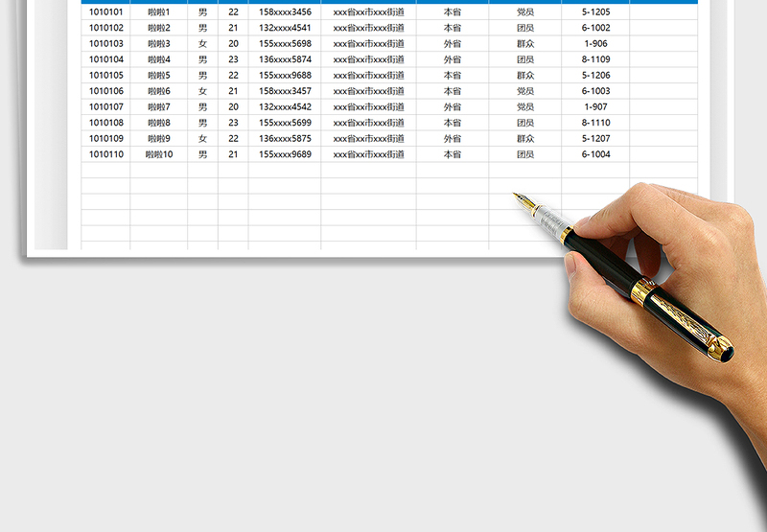This screenshot has width=767, height=532.
Task: Click gender 女 in row 1010103
Action: (x=202, y=43)
